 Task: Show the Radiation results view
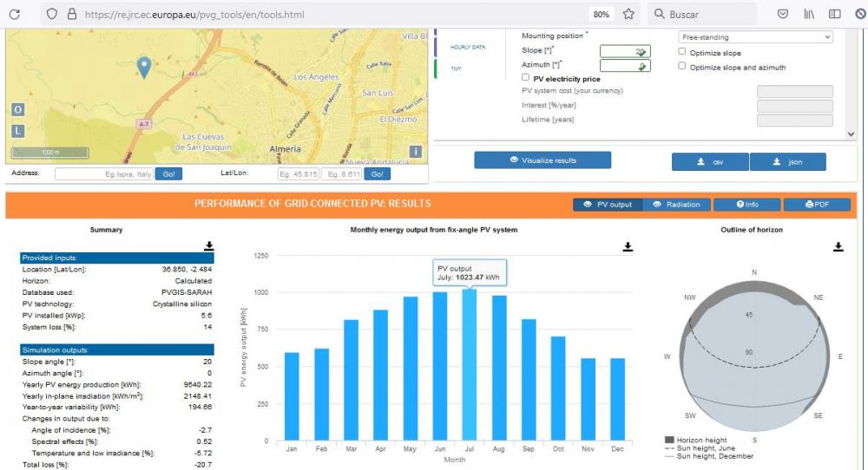676,205
